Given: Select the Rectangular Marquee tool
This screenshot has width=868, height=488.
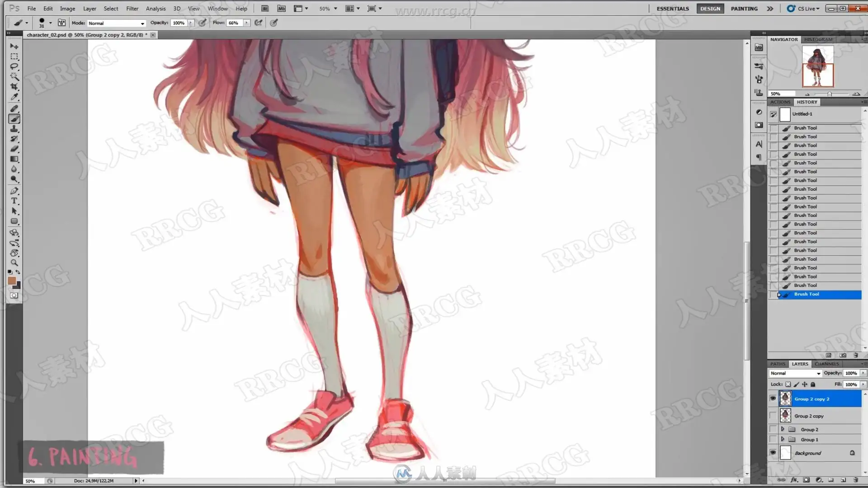Looking at the screenshot, I should [x=14, y=56].
